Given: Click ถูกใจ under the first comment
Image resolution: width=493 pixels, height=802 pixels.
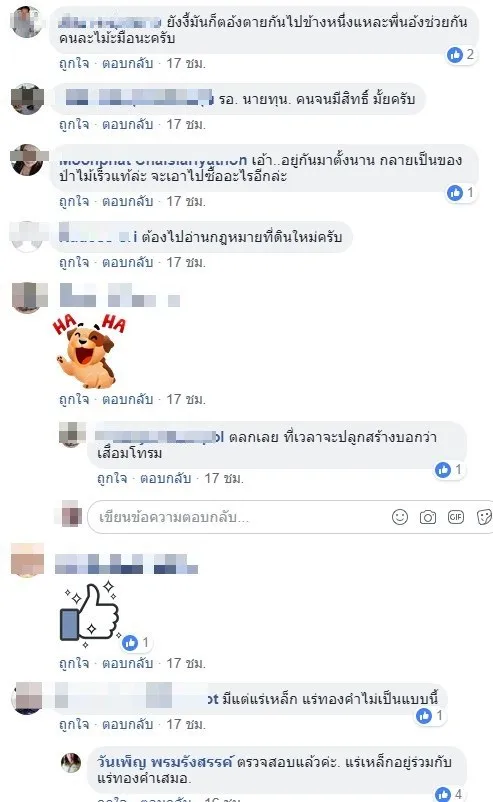Looking at the screenshot, I should pos(74,63).
